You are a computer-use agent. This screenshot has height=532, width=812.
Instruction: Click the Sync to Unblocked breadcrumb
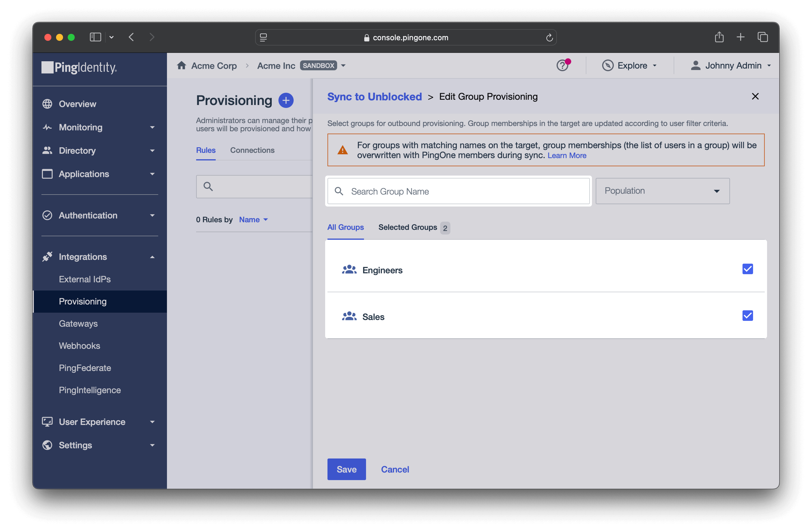click(374, 97)
